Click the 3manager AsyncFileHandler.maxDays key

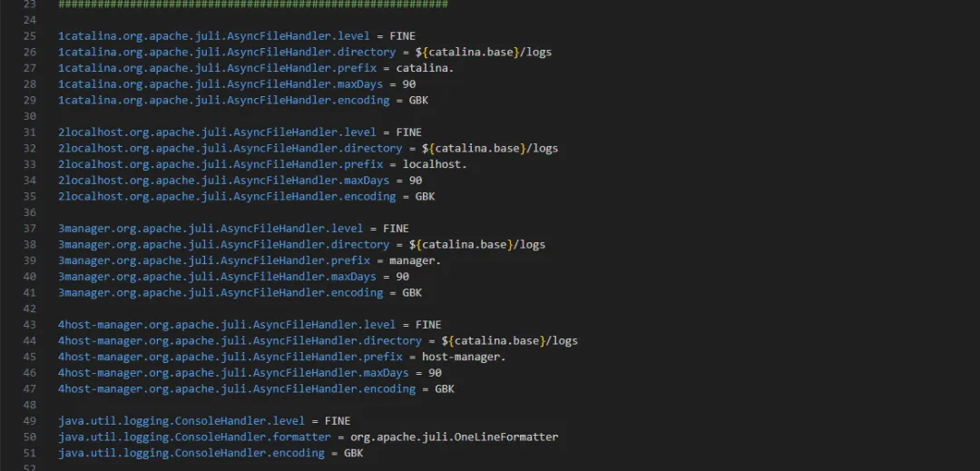coord(218,277)
